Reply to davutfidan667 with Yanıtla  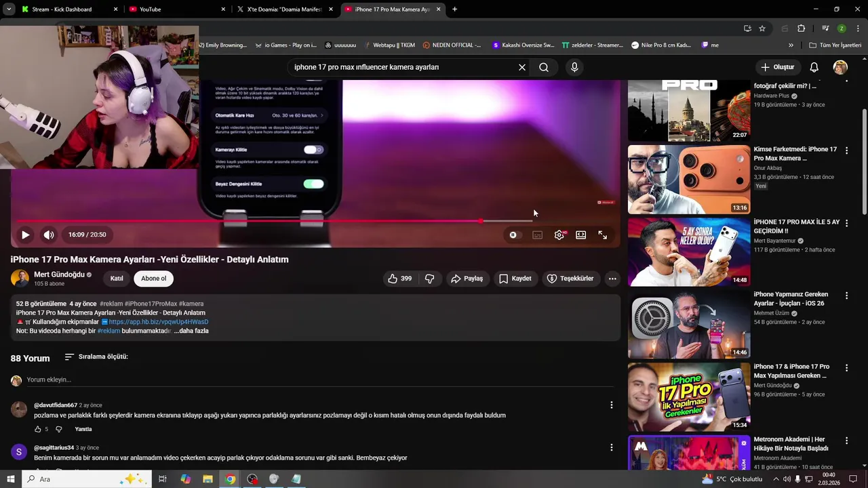tap(83, 429)
